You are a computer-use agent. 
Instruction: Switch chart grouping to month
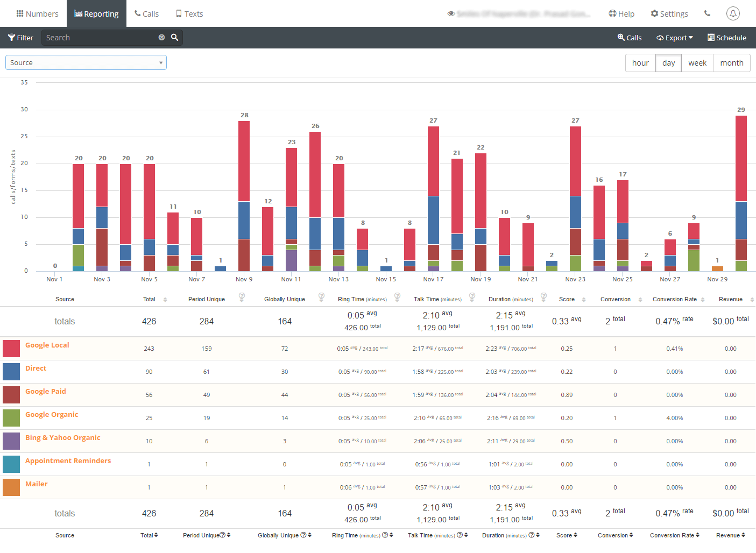[x=732, y=63]
